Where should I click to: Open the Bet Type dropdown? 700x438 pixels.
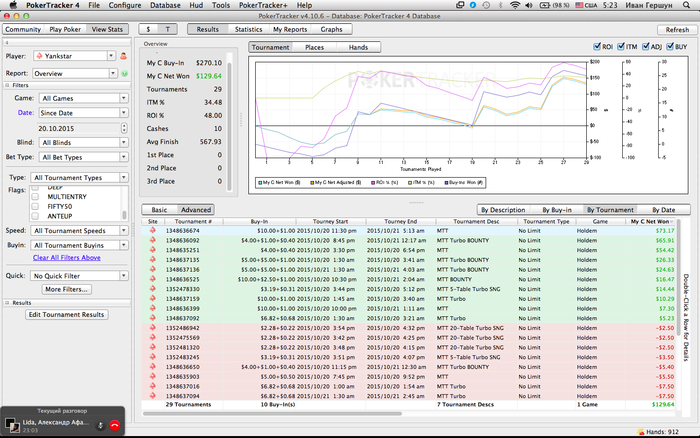[x=83, y=157]
